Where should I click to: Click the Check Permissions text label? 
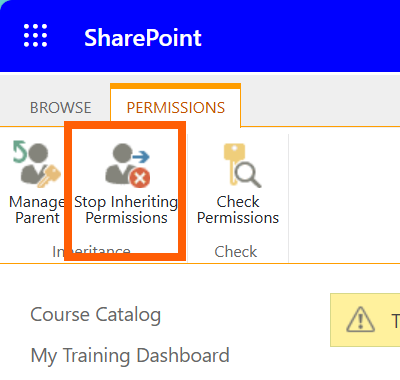pyautogui.click(x=238, y=210)
